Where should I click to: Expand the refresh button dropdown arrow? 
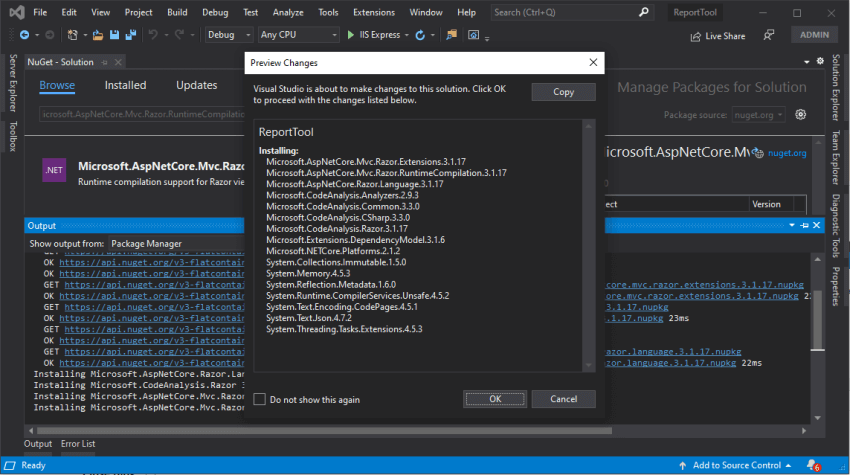433,35
